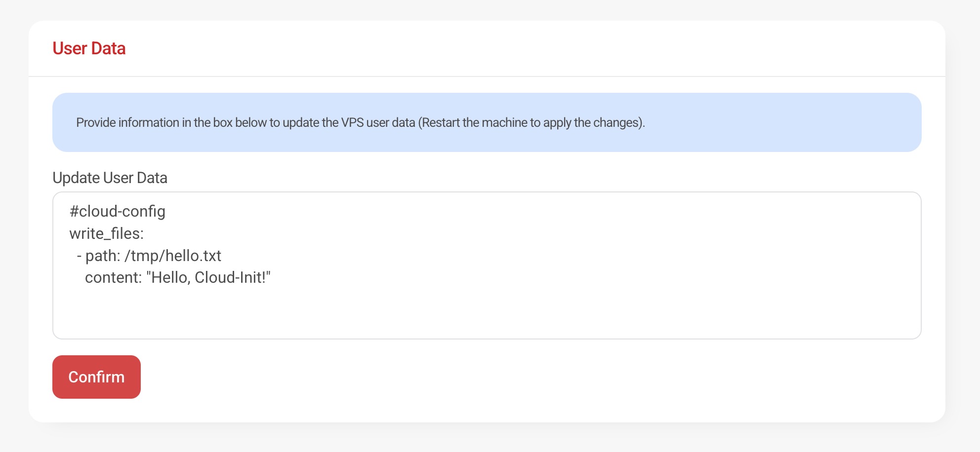980x452 pixels.
Task: Click the dash before path: in the editor
Action: point(79,256)
